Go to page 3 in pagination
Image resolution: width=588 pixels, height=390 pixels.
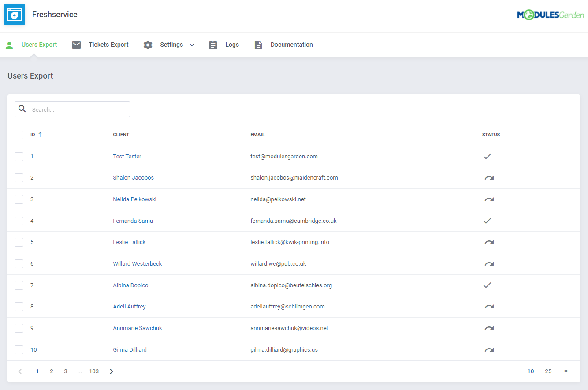tap(66, 371)
